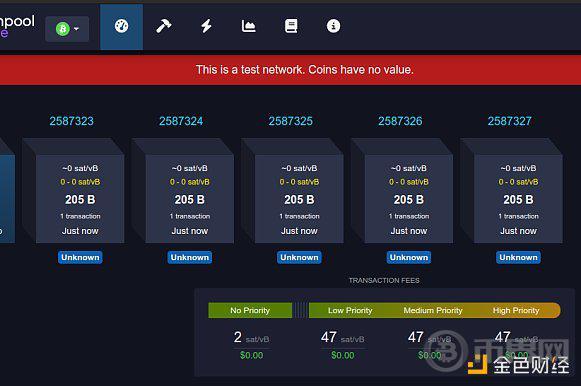
Task: Click the test network warning banner
Action: tap(290, 70)
